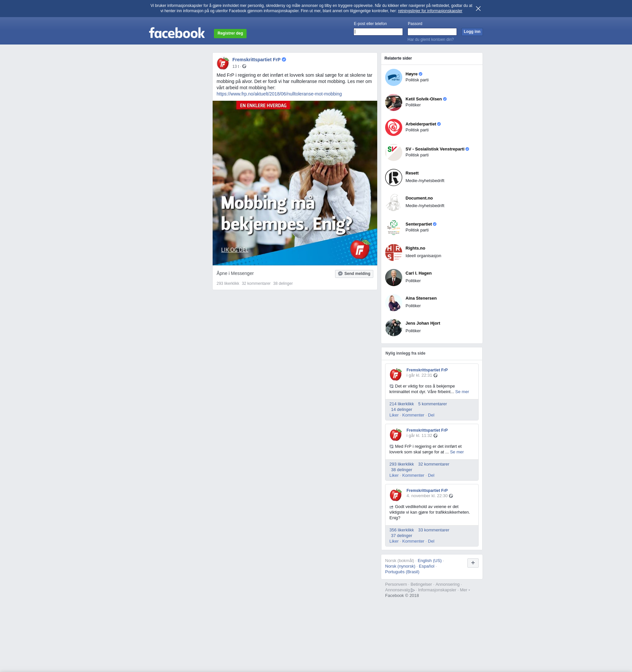The width and height of the screenshot is (632, 672).
Task: Open the Resett page link
Action: point(412,173)
